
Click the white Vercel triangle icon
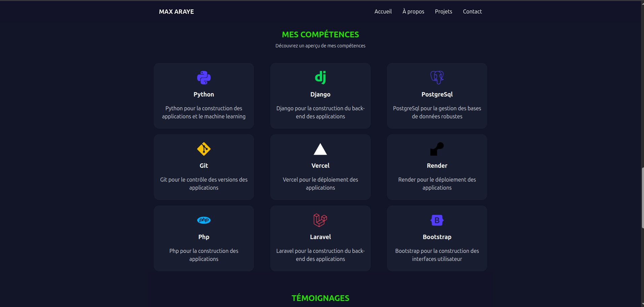coord(320,149)
